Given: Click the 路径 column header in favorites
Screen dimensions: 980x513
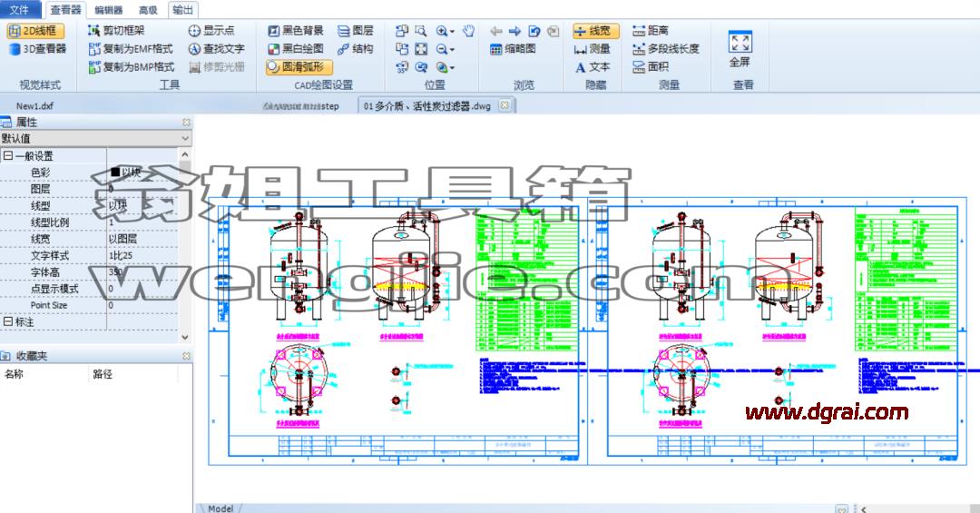Looking at the screenshot, I should point(103,374).
